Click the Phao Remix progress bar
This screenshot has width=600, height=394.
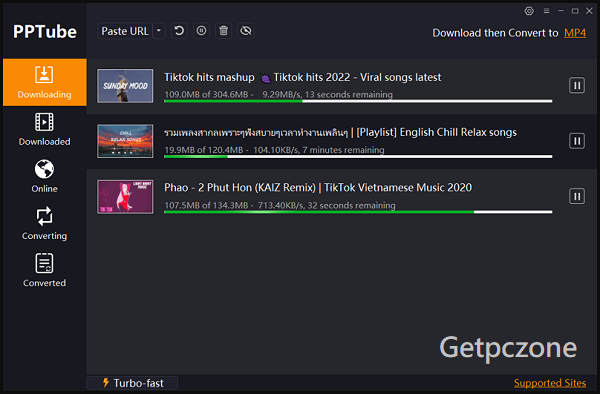tap(358, 212)
